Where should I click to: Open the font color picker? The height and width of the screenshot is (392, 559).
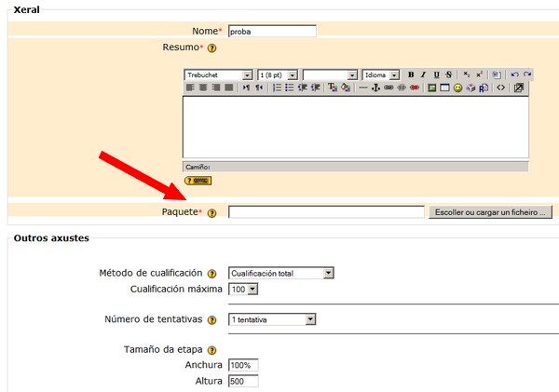click(x=333, y=88)
